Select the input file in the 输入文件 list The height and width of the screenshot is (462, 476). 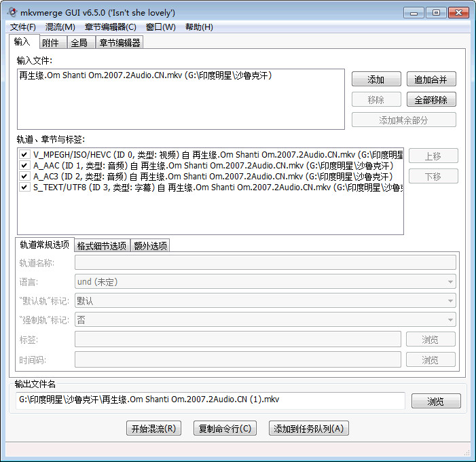click(146, 76)
